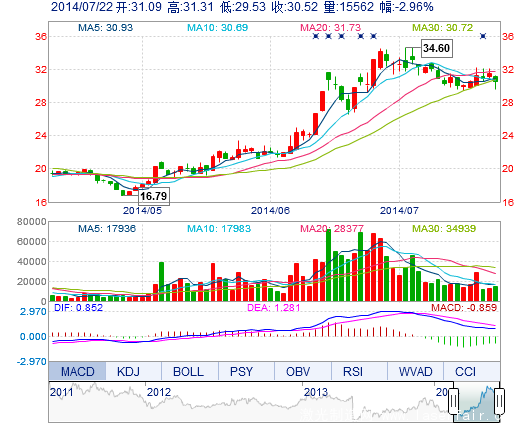Click the leftmost star event marker
Viewport: 521px width, 427px height.
(316, 36)
